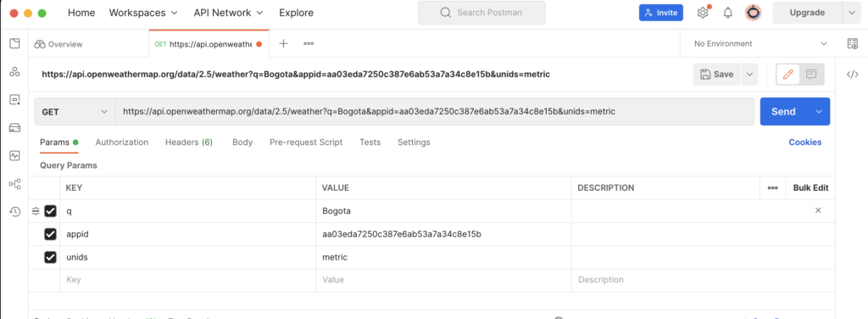Switch to Params tab
This screenshot has width=868, height=319.
pos(58,143)
